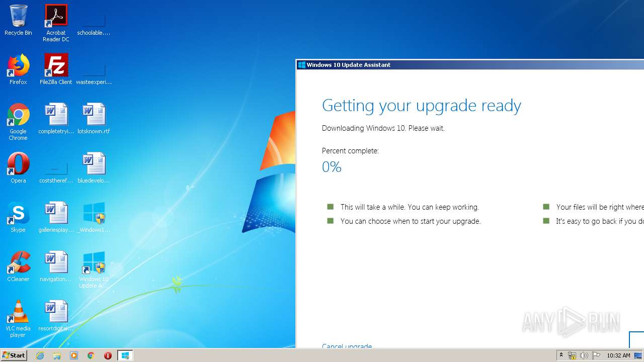Select lotsknown.rtf document icon

pyautogui.click(x=94, y=119)
